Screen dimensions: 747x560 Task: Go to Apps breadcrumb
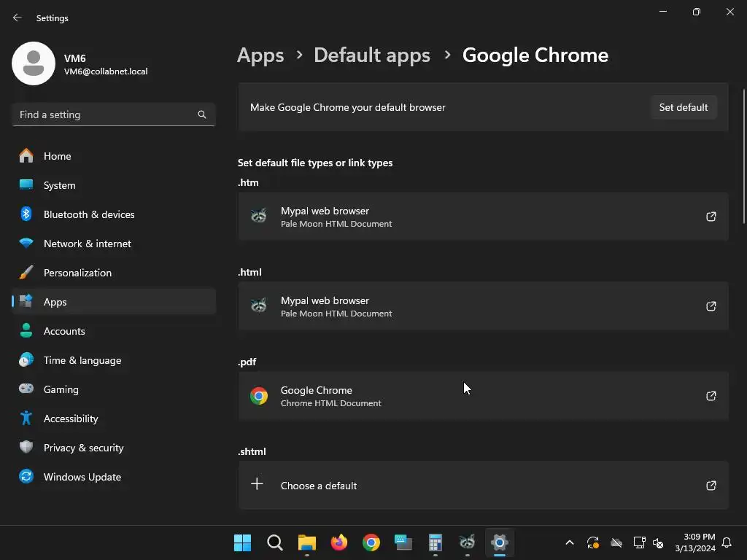pyautogui.click(x=260, y=55)
